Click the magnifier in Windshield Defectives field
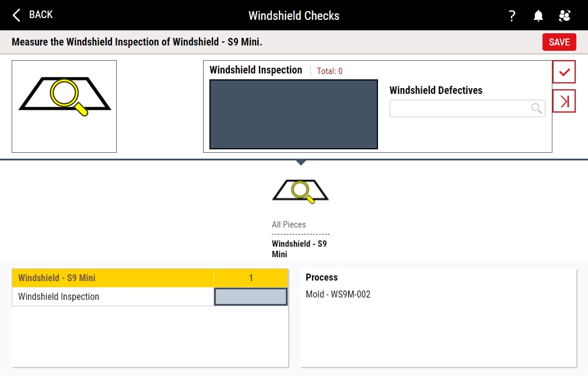The height and width of the screenshot is (378, 588). tap(536, 108)
